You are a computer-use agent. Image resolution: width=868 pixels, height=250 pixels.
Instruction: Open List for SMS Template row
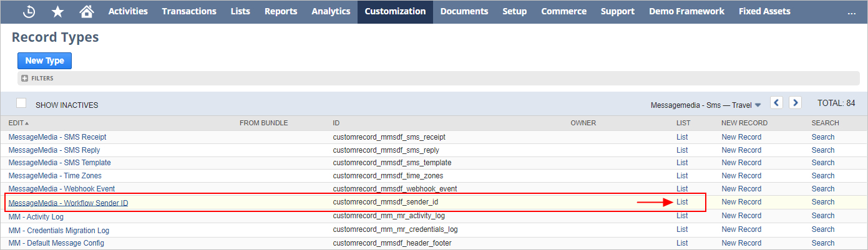pos(682,163)
